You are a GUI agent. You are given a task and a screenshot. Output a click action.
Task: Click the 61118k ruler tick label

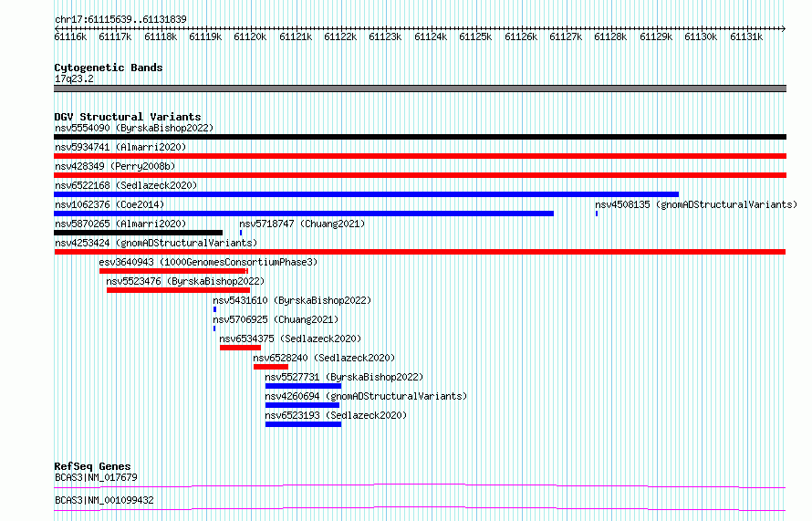point(161,37)
